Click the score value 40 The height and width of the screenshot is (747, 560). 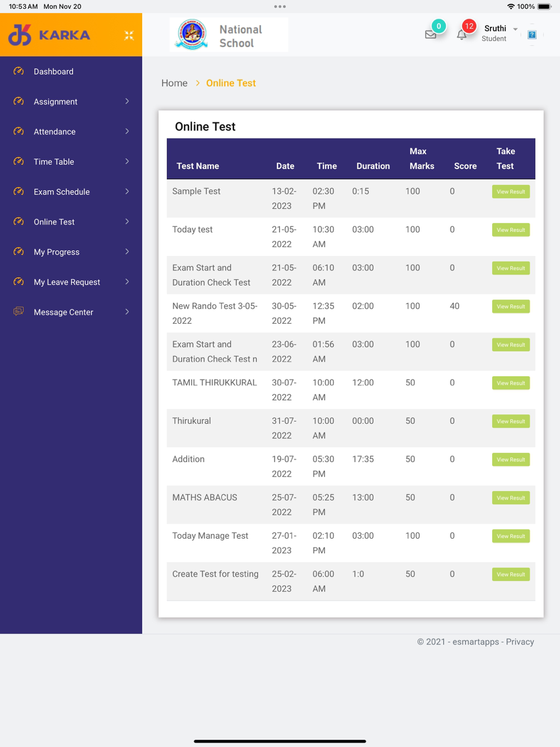click(x=455, y=306)
